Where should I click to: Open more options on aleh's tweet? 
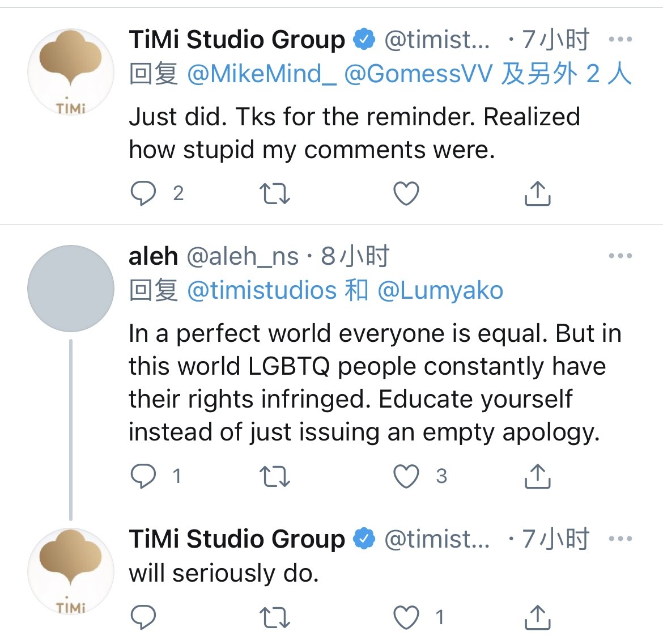click(x=620, y=256)
